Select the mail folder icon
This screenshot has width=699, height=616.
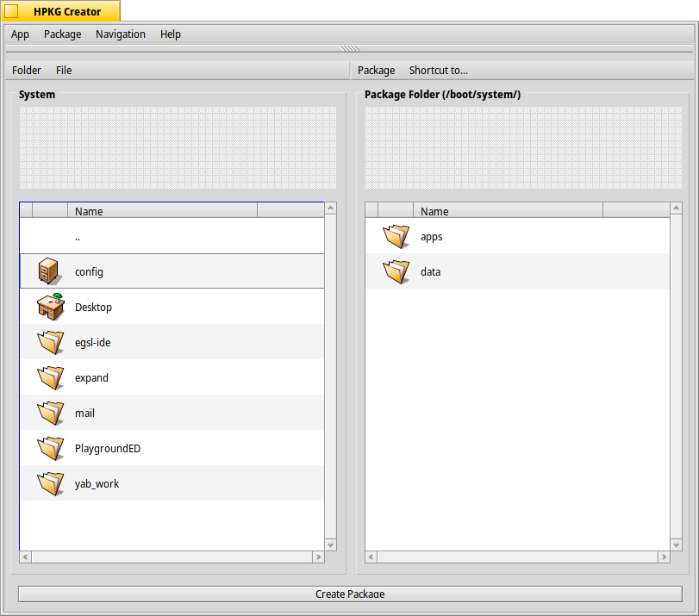pos(51,413)
